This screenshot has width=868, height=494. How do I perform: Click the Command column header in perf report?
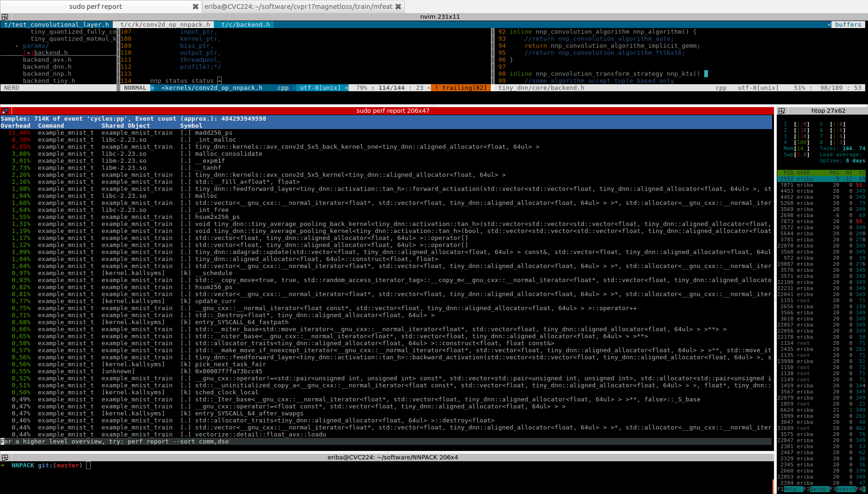coord(51,126)
